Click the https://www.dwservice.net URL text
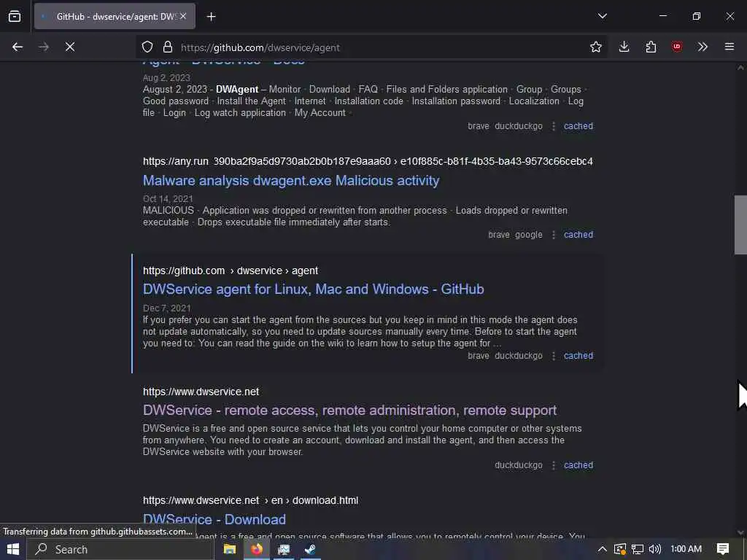The width and height of the screenshot is (747, 560). [201, 392]
